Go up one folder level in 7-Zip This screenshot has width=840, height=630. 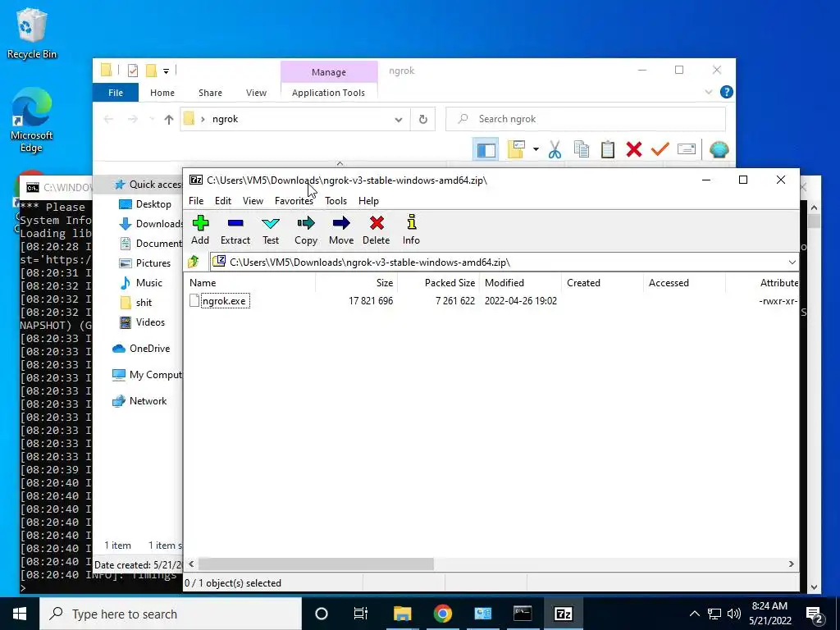tap(194, 262)
